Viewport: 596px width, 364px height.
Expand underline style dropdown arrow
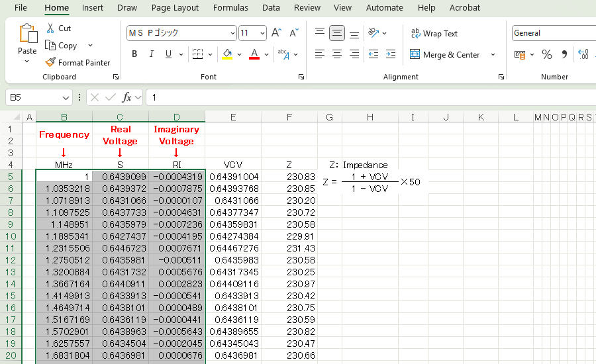click(x=181, y=55)
